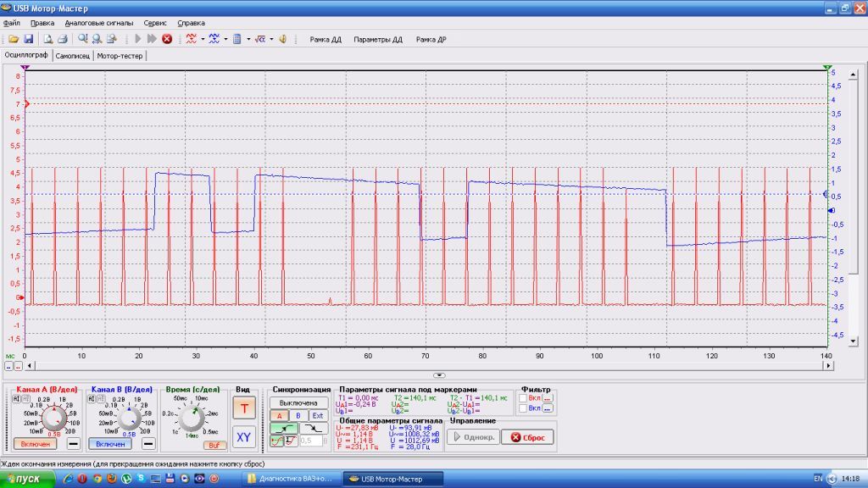Switch view to XY mode

tap(243, 437)
